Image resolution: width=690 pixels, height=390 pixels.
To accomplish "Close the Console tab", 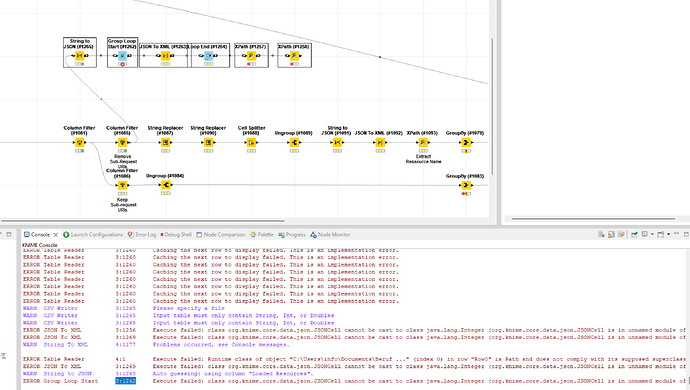I will coord(56,235).
